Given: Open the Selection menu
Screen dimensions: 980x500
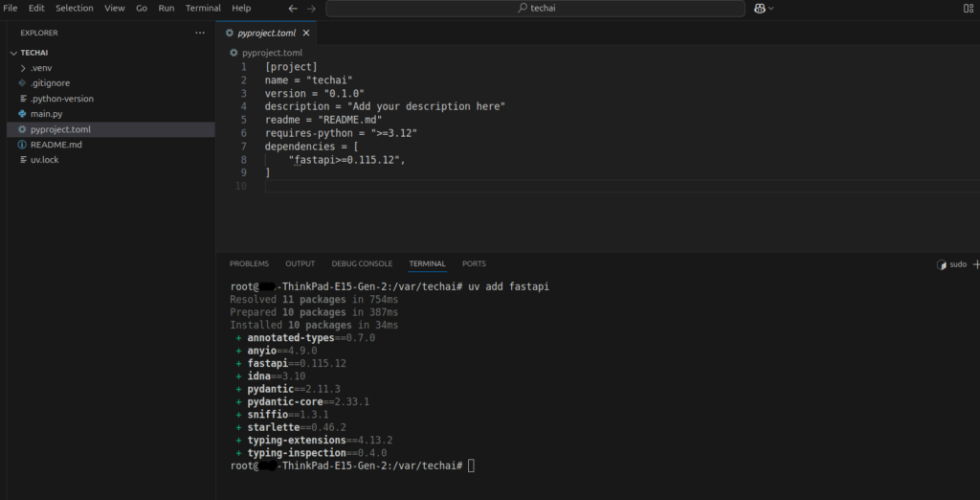Looking at the screenshot, I should pyautogui.click(x=75, y=8).
